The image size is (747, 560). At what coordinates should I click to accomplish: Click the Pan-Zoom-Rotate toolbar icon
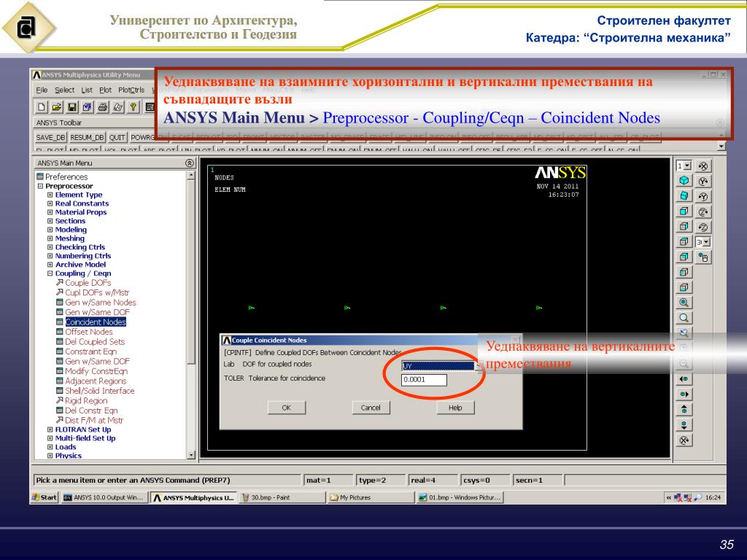click(x=88, y=107)
